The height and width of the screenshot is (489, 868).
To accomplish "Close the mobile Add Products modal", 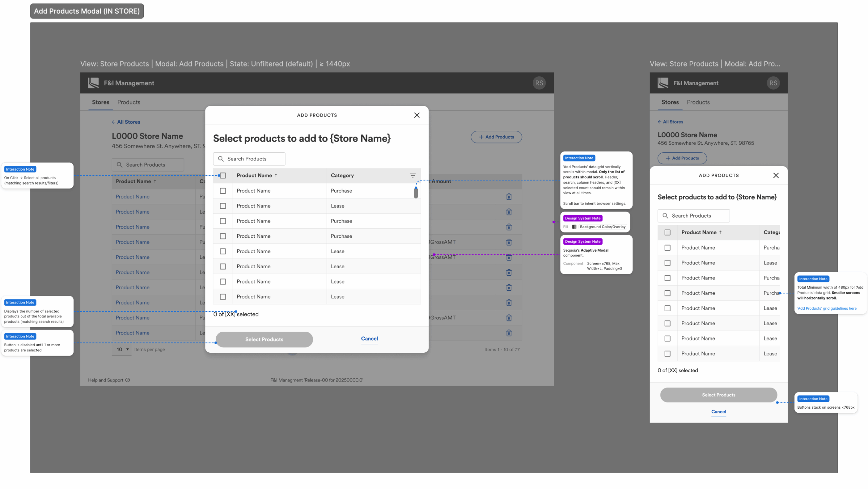I will tap(775, 175).
